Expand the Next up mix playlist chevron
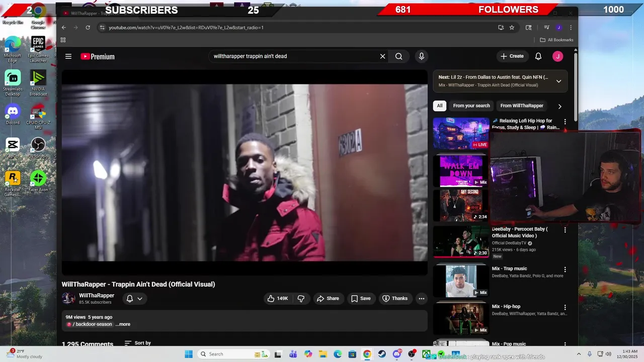This screenshot has width=644, height=362. tap(558, 81)
